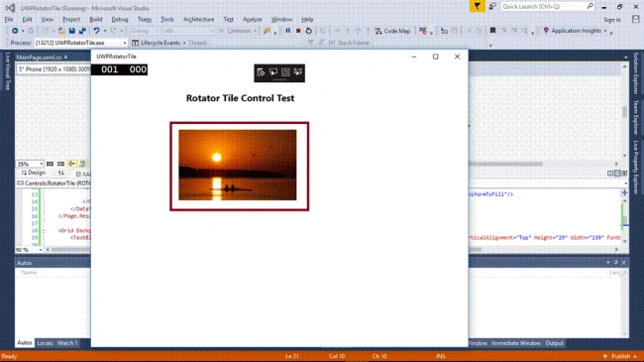The height and width of the screenshot is (362, 644).
Task: Click the Quick Launch search magnifier
Action: 590,6
